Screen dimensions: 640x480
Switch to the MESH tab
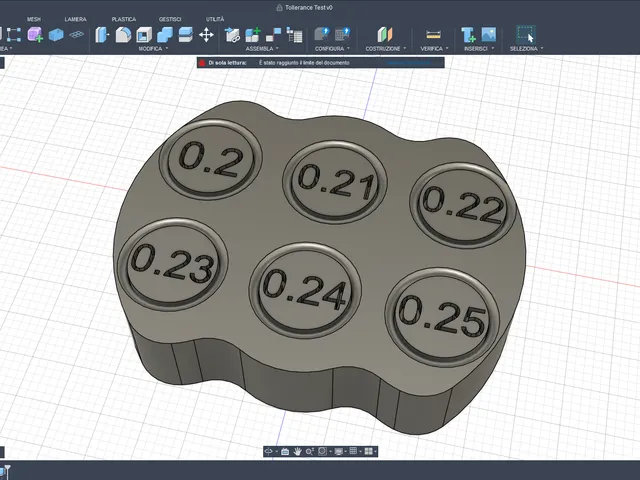(34, 19)
